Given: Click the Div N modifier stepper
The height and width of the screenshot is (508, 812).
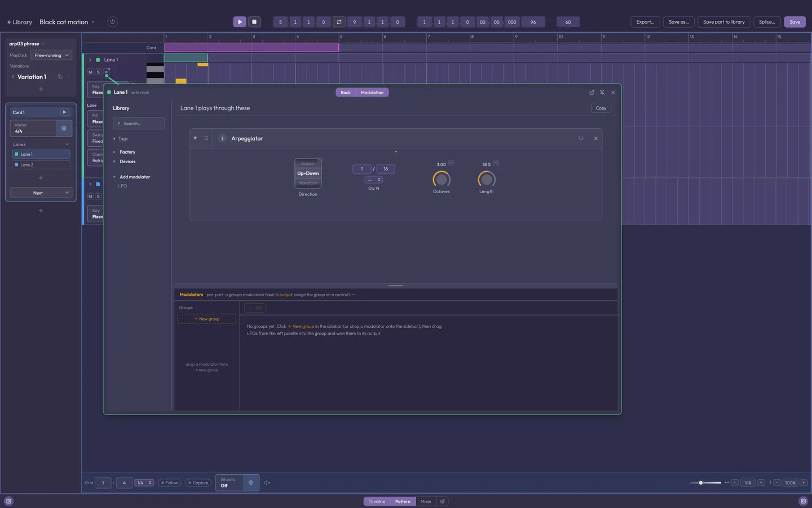Looking at the screenshot, I should pos(374,180).
